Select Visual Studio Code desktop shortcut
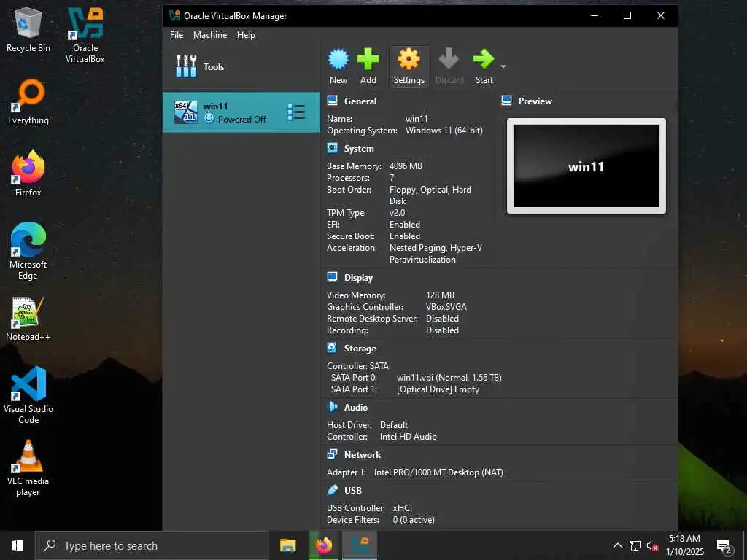Image resolution: width=747 pixels, height=560 pixels. pyautogui.click(x=28, y=395)
